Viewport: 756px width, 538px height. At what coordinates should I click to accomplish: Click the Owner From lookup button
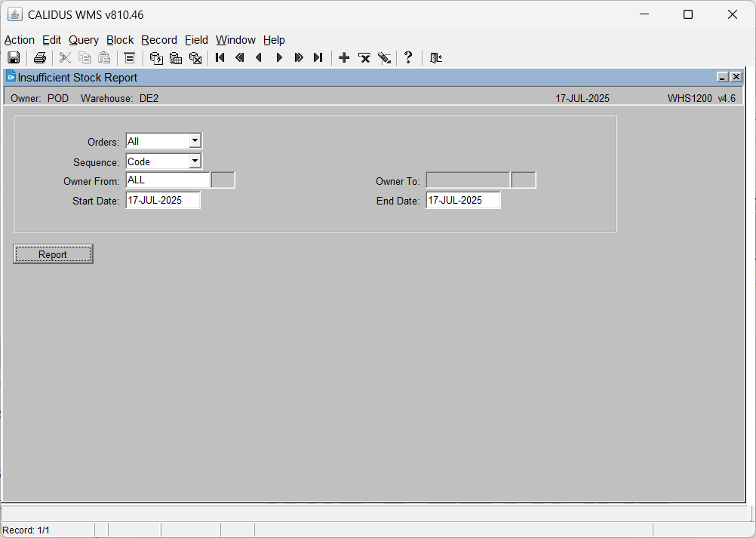[x=223, y=180]
